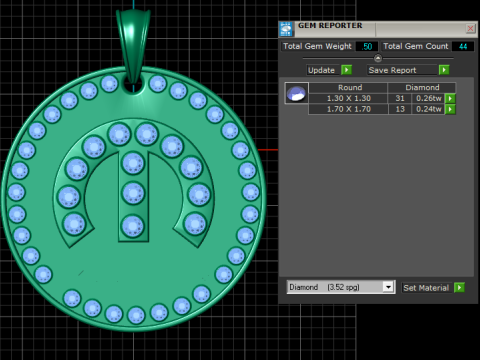Click the green arrow next to Update
Image resolution: width=480 pixels, height=360 pixels.
point(347,70)
